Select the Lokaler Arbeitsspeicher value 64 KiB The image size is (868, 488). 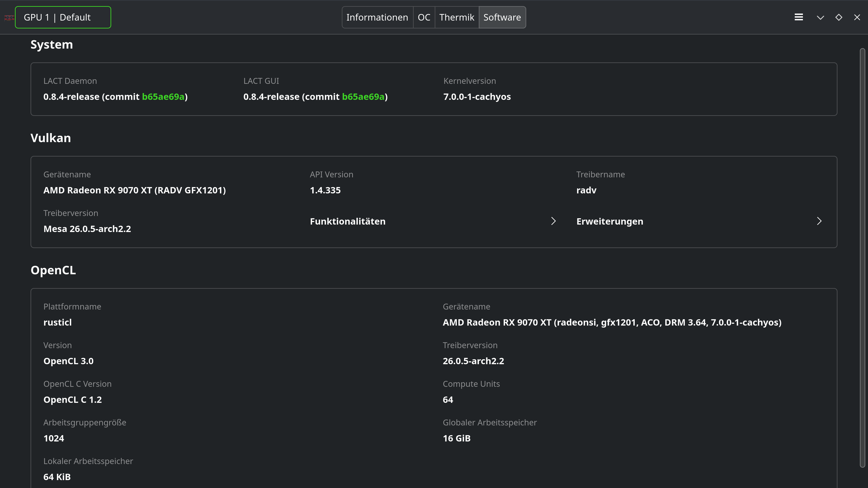(x=57, y=477)
